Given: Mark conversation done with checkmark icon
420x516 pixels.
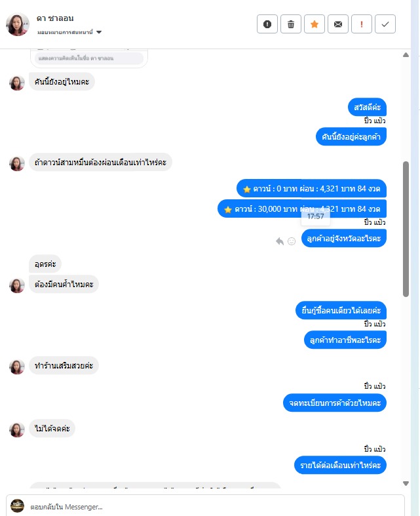Looking at the screenshot, I should (385, 24).
